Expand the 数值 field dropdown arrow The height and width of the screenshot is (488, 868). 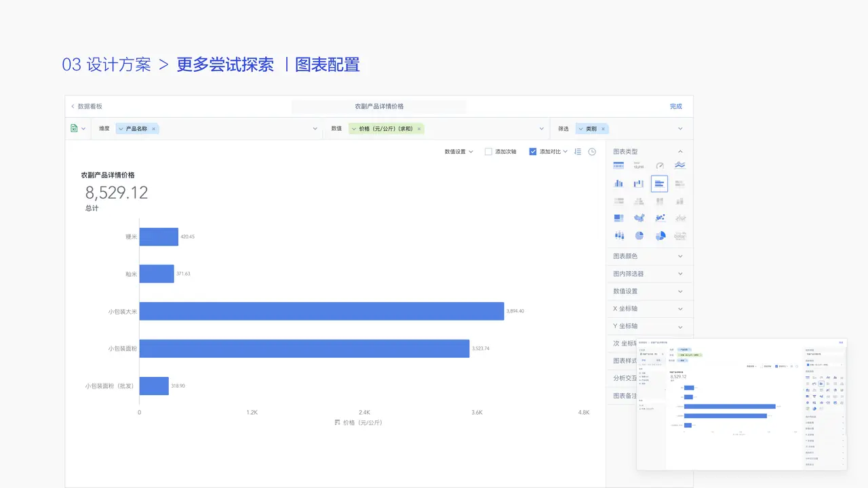tap(542, 129)
